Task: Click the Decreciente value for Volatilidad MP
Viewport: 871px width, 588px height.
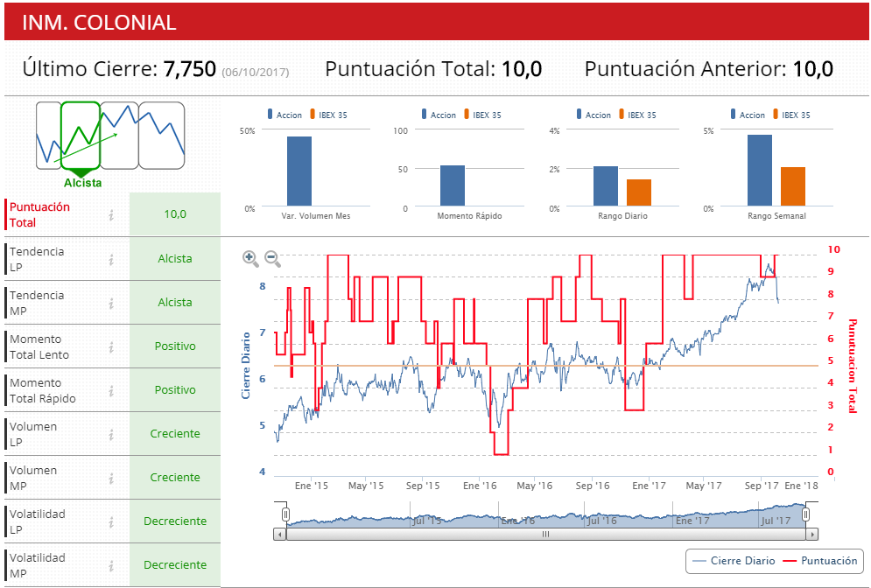Action: pyautogui.click(x=175, y=565)
